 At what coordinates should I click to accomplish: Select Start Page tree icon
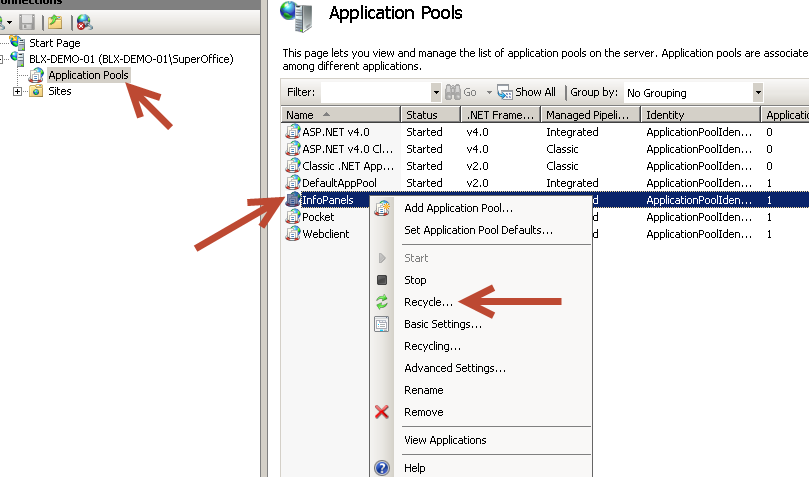(17, 43)
